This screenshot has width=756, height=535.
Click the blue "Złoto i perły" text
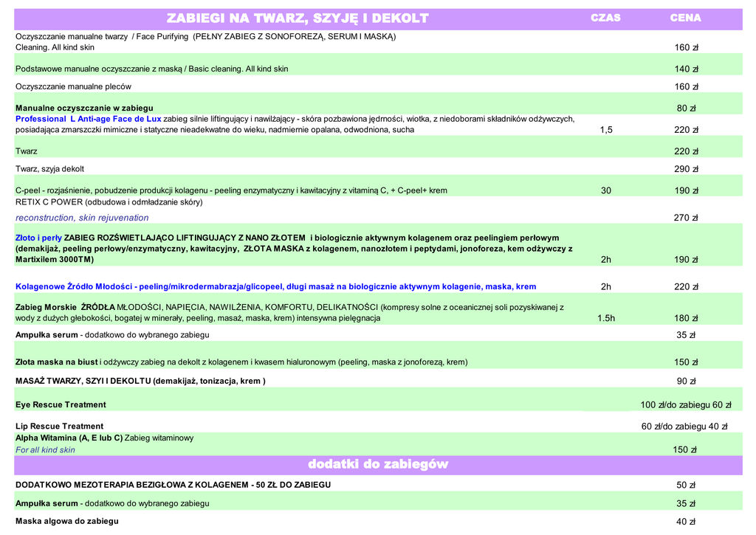pos(39,238)
